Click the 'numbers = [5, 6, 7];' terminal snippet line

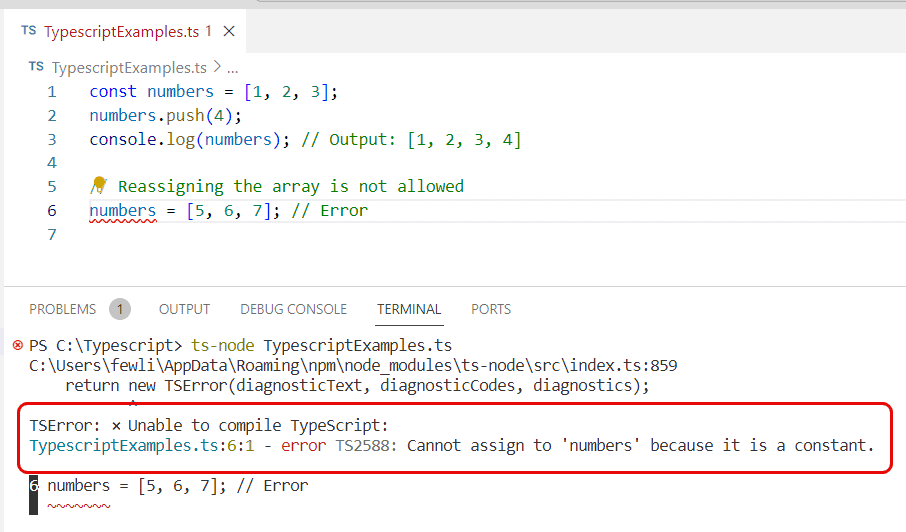click(177, 486)
